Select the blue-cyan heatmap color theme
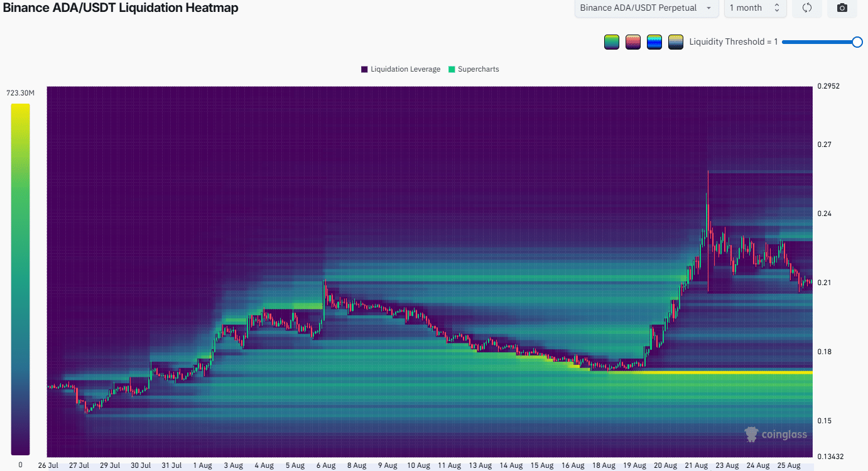Image resolution: width=868 pixels, height=471 pixels. [x=654, y=42]
